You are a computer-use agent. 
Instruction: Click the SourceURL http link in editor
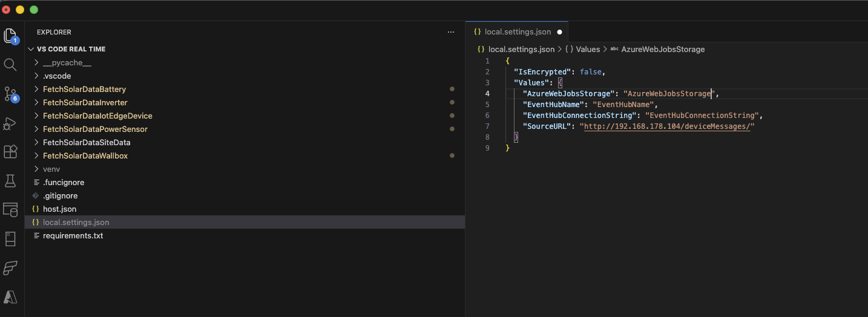(667, 126)
